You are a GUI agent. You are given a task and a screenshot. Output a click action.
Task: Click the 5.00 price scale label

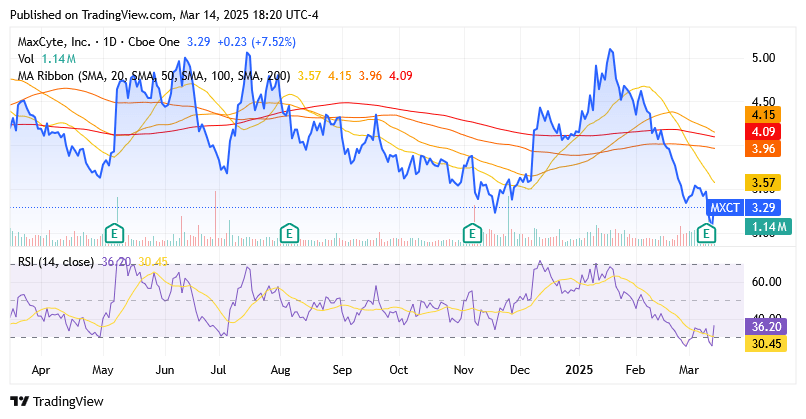pyautogui.click(x=763, y=58)
